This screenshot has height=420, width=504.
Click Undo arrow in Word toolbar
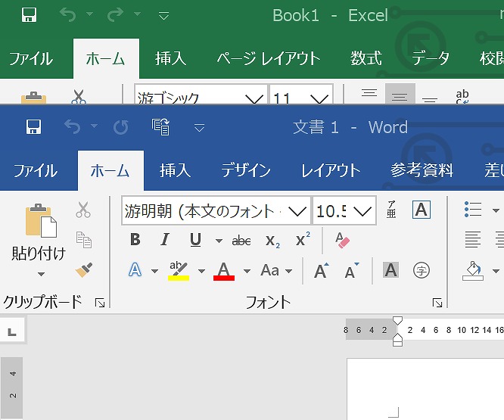(x=73, y=126)
